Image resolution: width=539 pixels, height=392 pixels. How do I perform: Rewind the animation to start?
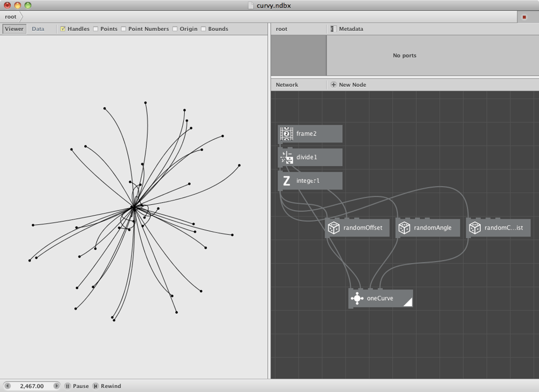coord(107,386)
